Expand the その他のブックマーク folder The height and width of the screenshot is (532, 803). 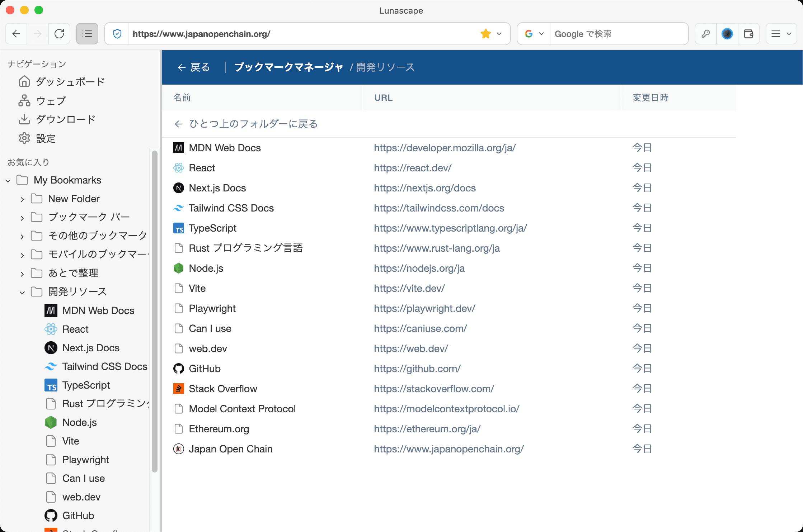tap(22, 236)
